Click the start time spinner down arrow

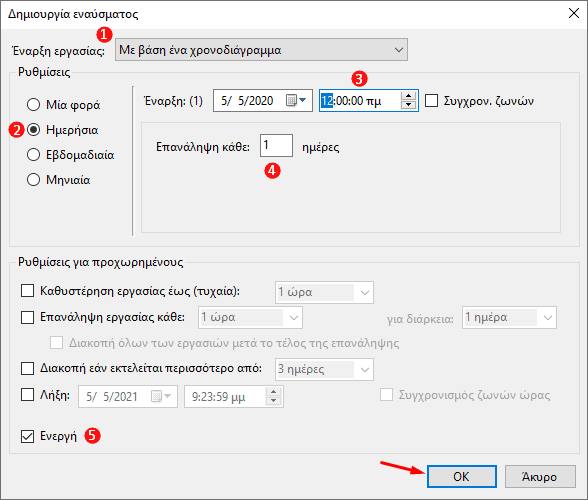tap(408, 105)
